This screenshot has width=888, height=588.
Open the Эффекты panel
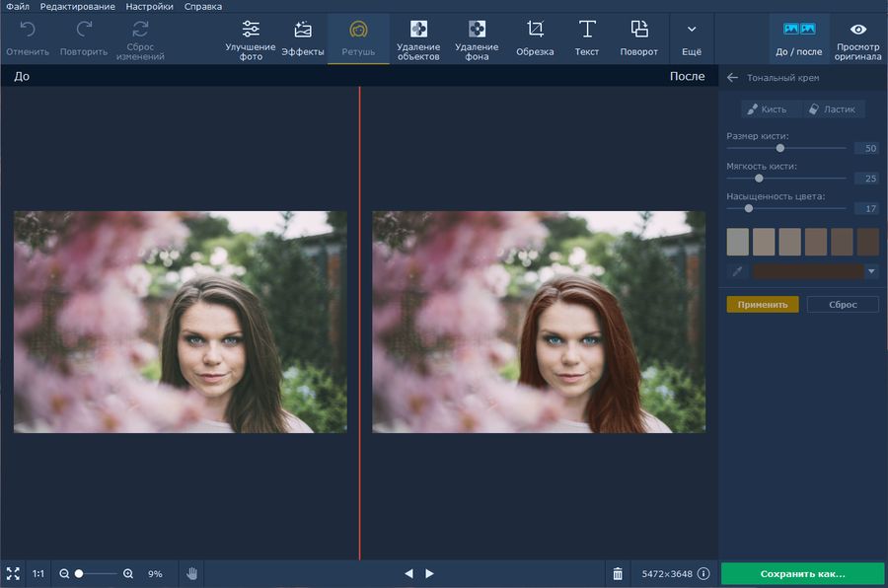302,38
